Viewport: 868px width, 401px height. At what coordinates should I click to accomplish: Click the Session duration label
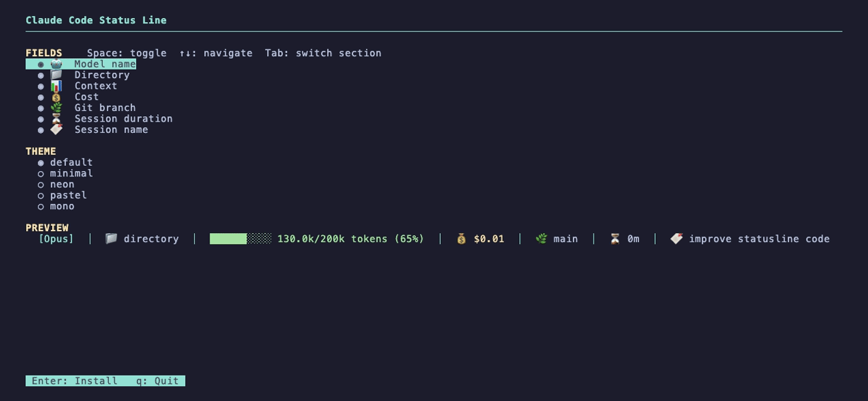[124, 118]
